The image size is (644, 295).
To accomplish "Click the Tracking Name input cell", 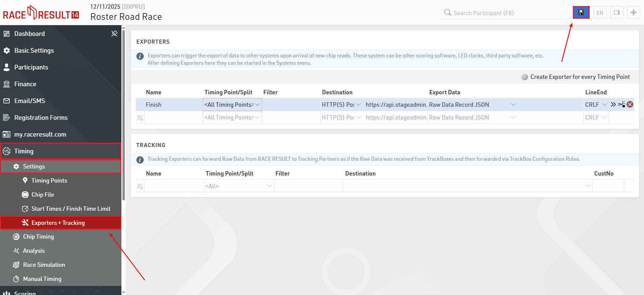I will 174,186.
